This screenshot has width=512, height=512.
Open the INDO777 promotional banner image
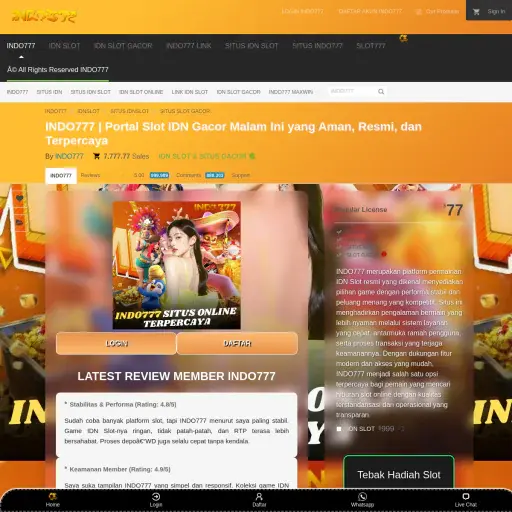177,265
